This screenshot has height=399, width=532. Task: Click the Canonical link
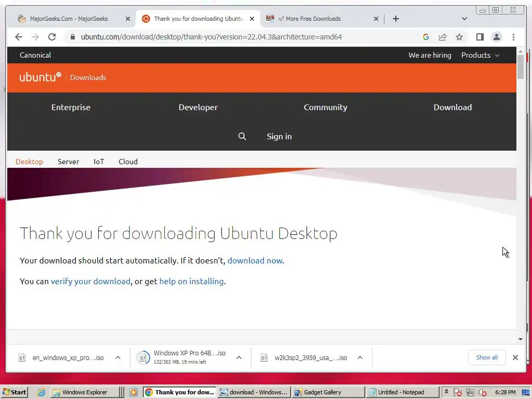35,55
